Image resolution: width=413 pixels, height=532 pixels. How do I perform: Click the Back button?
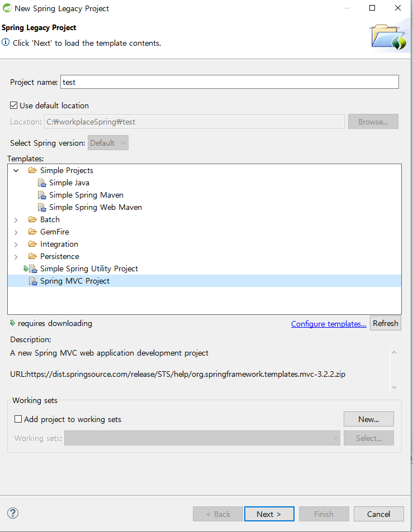coord(218,514)
